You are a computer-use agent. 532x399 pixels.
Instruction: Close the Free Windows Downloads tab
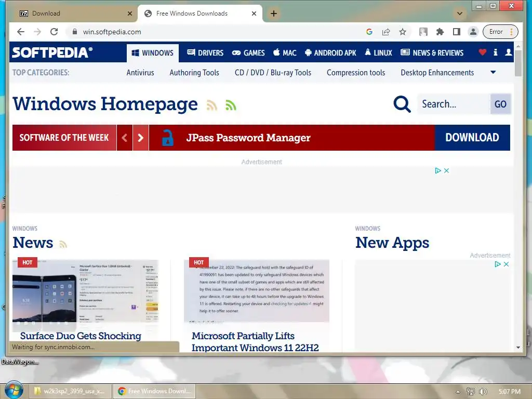pos(254,14)
